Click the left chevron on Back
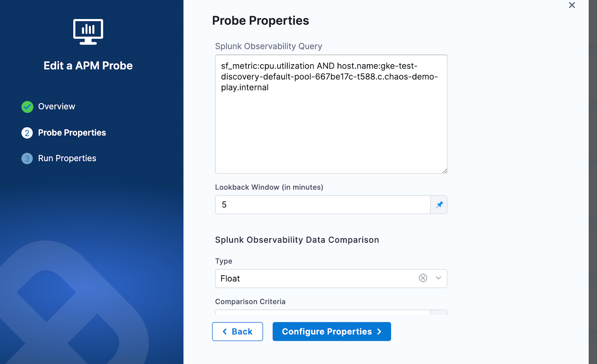 coord(225,332)
